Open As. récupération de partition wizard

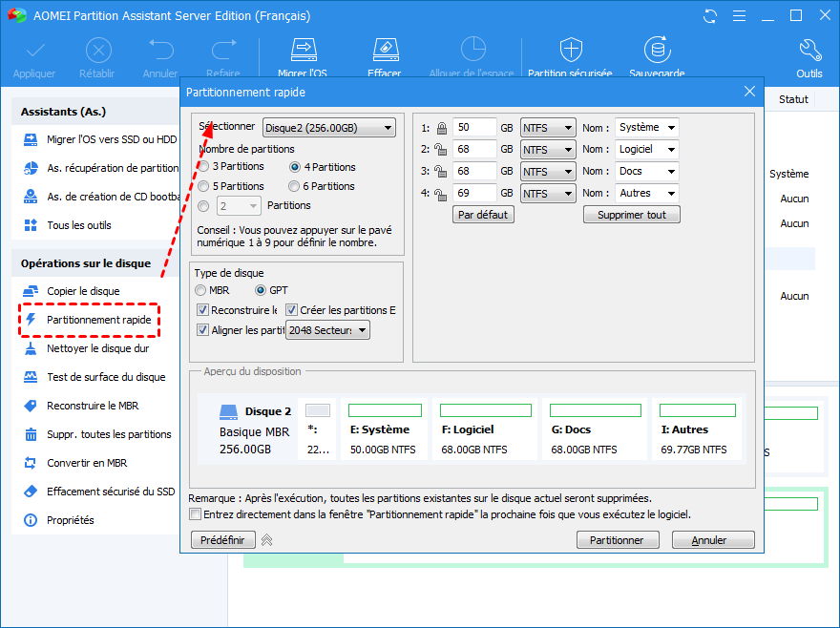click(100, 168)
